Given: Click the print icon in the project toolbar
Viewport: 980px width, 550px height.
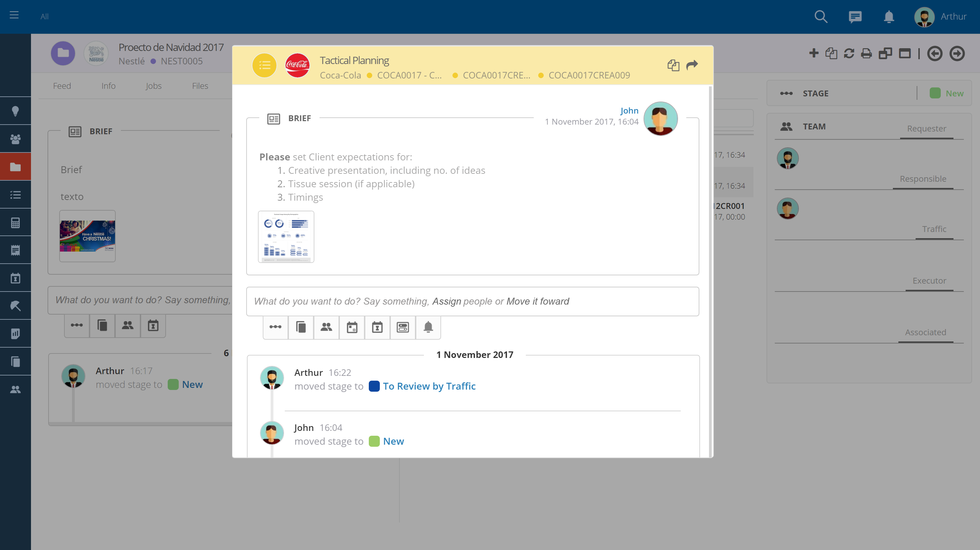Looking at the screenshot, I should [x=866, y=53].
